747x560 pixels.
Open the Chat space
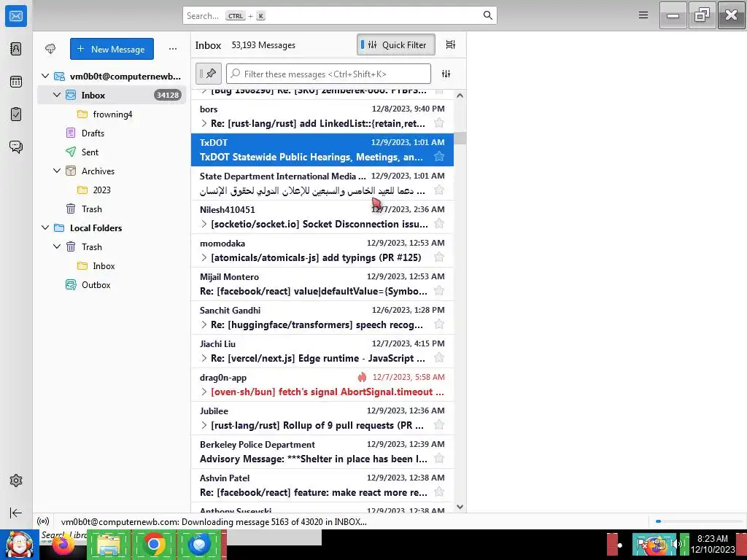click(16, 147)
